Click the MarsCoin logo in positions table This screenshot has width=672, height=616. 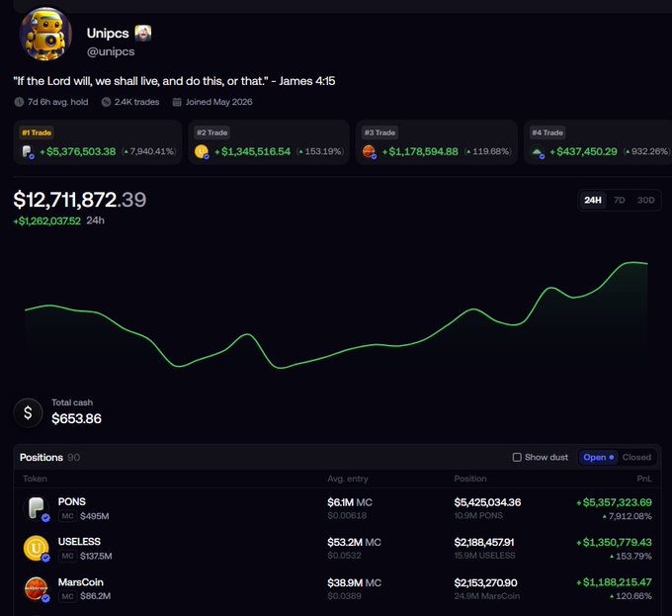(37, 589)
